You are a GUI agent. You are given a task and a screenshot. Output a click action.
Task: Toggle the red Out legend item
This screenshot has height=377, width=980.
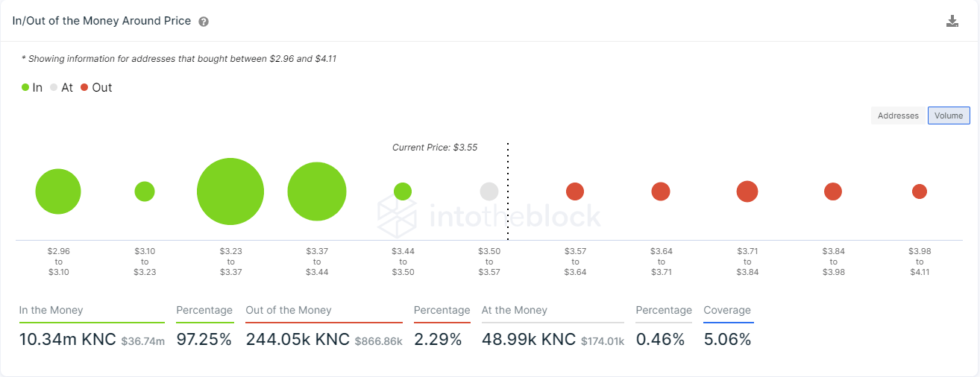[96, 87]
